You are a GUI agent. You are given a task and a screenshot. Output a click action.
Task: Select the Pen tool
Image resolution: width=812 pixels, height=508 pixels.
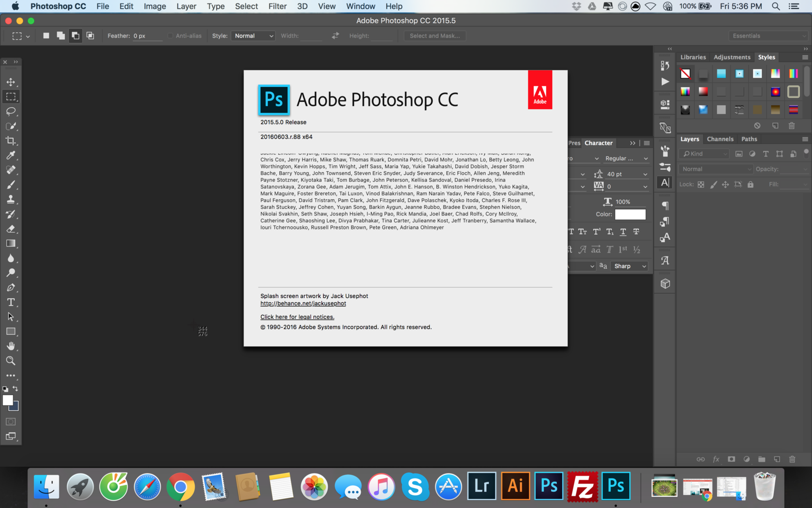click(x=11, y=288)
